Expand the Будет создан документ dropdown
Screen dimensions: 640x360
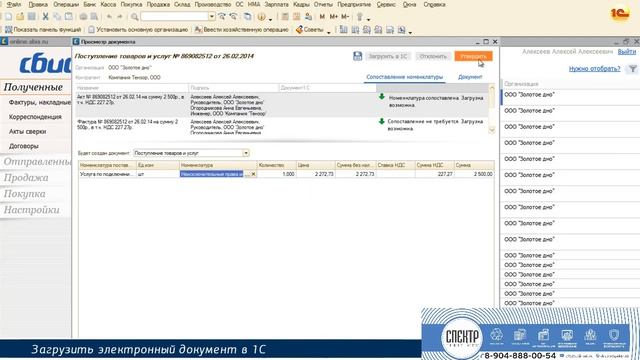coord(246,153)
